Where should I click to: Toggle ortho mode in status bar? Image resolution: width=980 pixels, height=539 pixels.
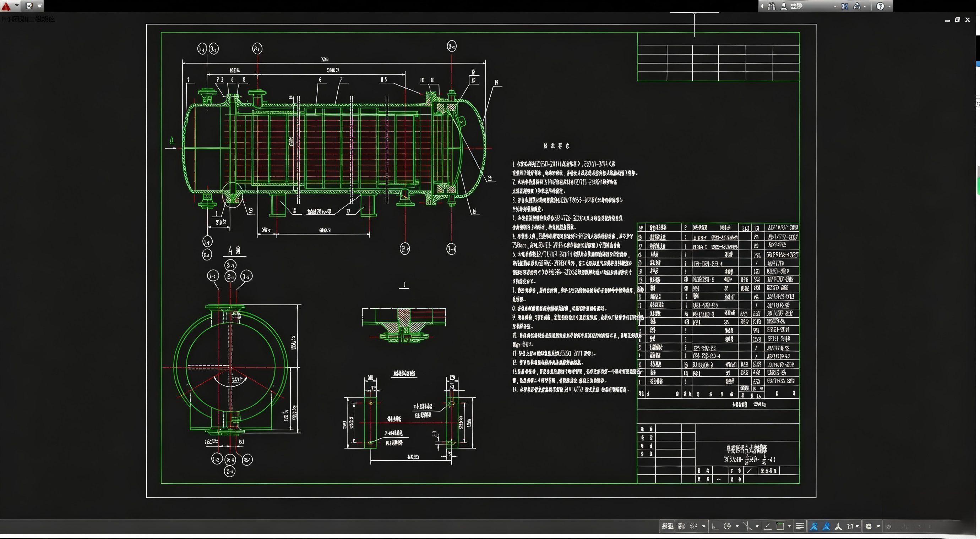(715, 527)
